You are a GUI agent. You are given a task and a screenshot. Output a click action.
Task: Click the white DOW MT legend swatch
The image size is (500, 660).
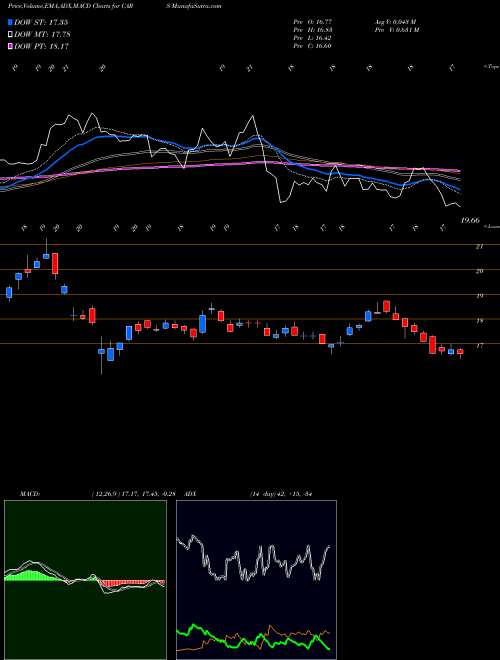point(11,35)
